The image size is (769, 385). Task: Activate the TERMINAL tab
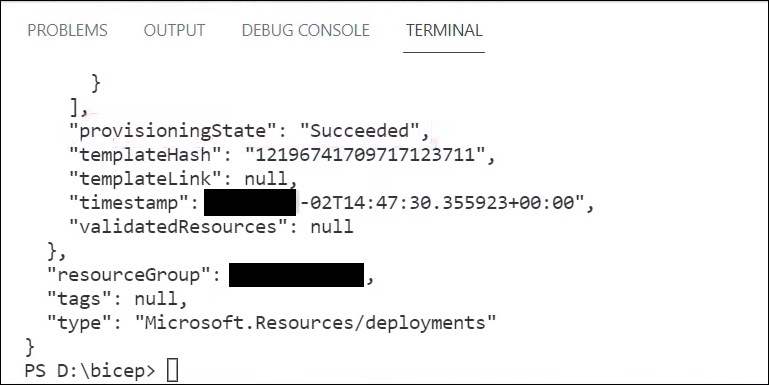click(x=444, y=30)
